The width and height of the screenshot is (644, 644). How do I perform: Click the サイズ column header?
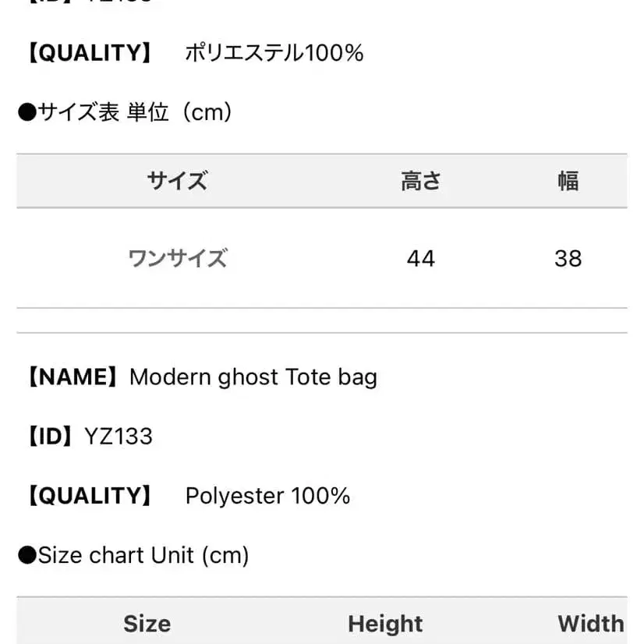[x=177, y=181]
